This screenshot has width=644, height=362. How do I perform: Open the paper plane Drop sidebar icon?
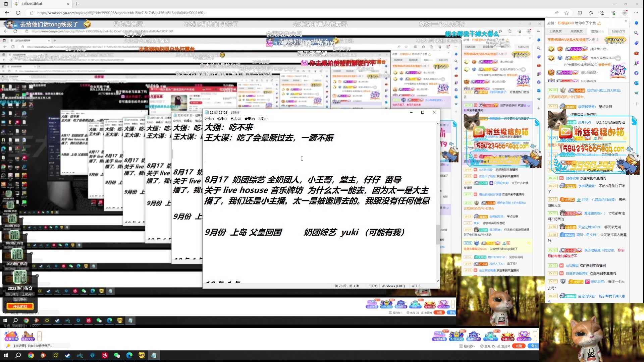coord(636,93)
